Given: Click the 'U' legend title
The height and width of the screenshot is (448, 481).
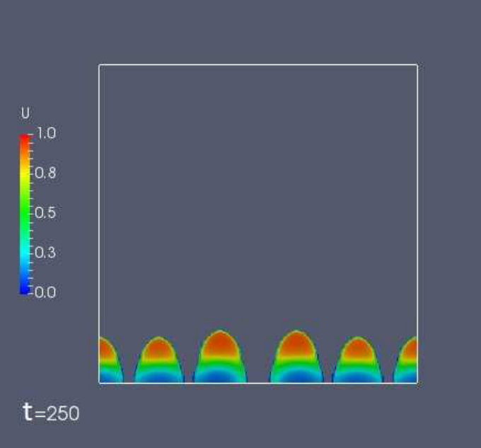Looking at the screenshot, I should click(25, 113).
